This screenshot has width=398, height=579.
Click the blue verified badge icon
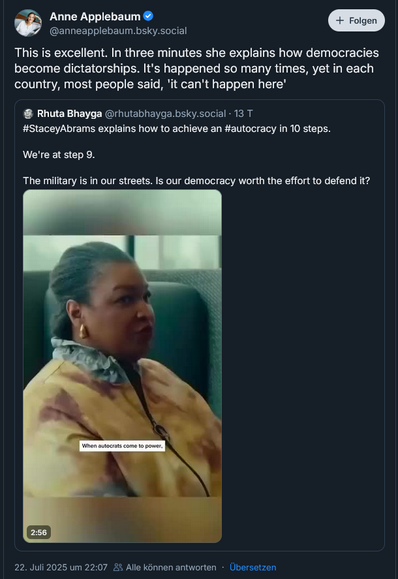[148, 16]
